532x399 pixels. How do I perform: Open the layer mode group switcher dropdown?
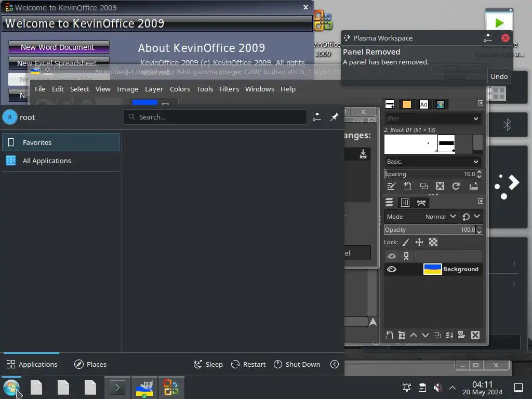pos(472,217)
